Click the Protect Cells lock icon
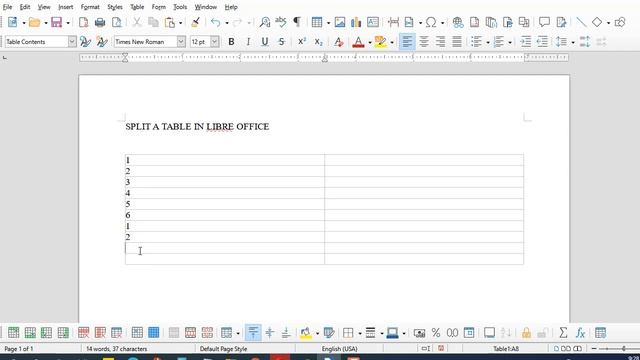This screenshot has width=640, height=360. coord(526,333)
